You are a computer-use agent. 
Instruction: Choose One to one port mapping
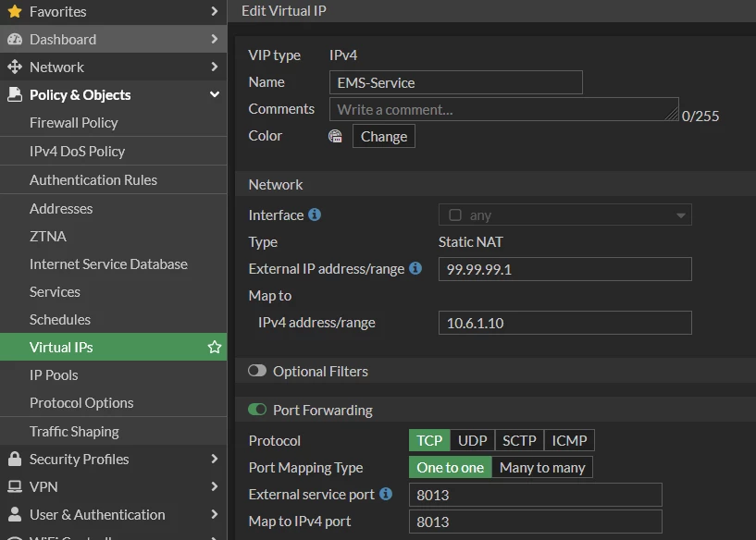tap(451, 467)
